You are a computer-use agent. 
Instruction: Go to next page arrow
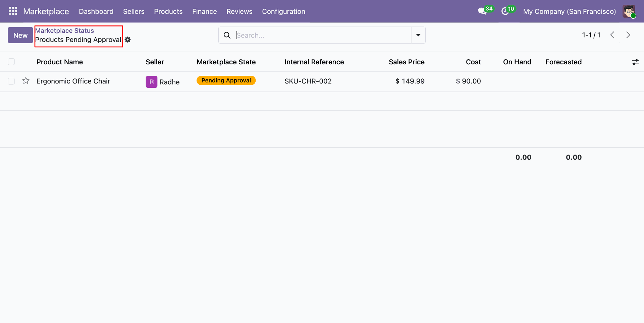click(x=628, y=35)
